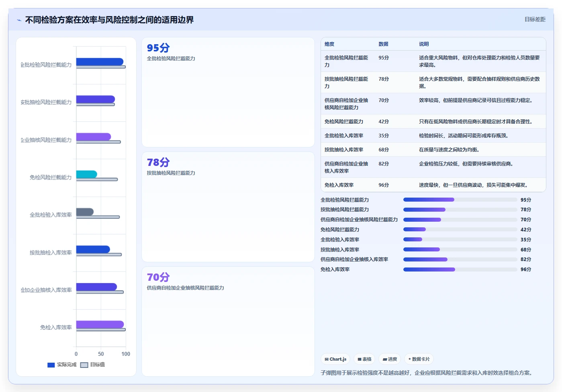Click the gray 全批检验入库效率 bar in the chart

85,212
